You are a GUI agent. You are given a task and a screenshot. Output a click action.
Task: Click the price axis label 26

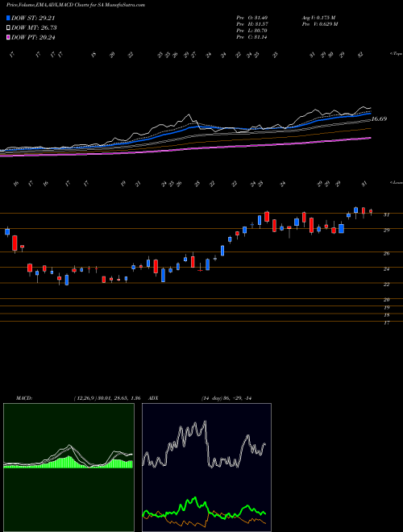point(386,253)
